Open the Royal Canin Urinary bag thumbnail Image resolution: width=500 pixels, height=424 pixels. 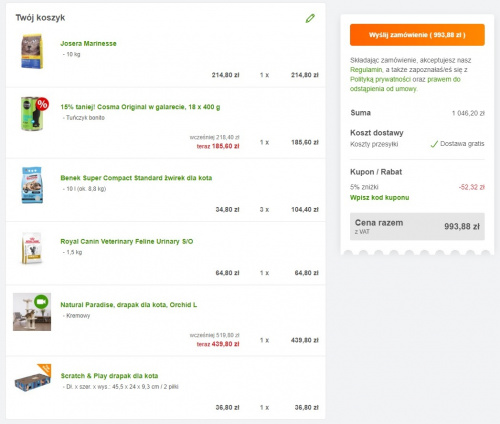[x=32, y=248]
